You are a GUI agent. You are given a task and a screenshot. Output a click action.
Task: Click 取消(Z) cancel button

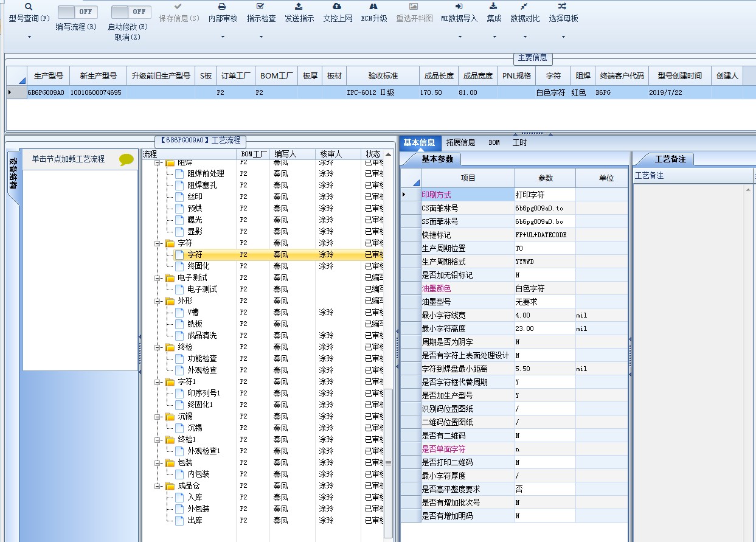pos(127,37)
